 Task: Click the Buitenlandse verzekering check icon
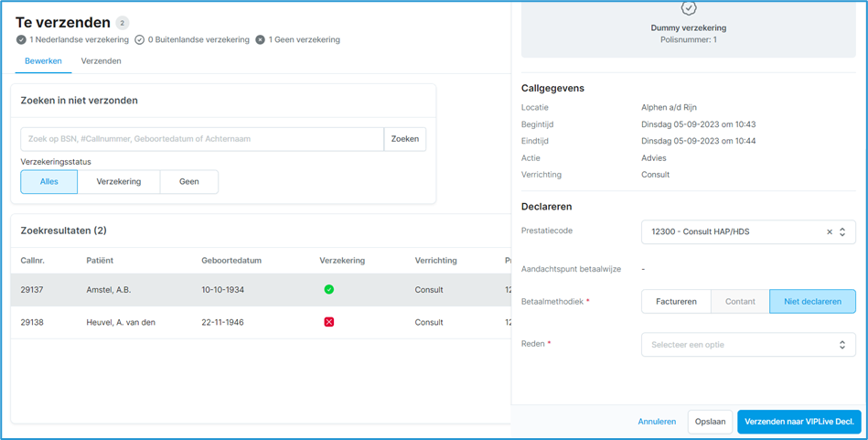[x=140, y=40]
